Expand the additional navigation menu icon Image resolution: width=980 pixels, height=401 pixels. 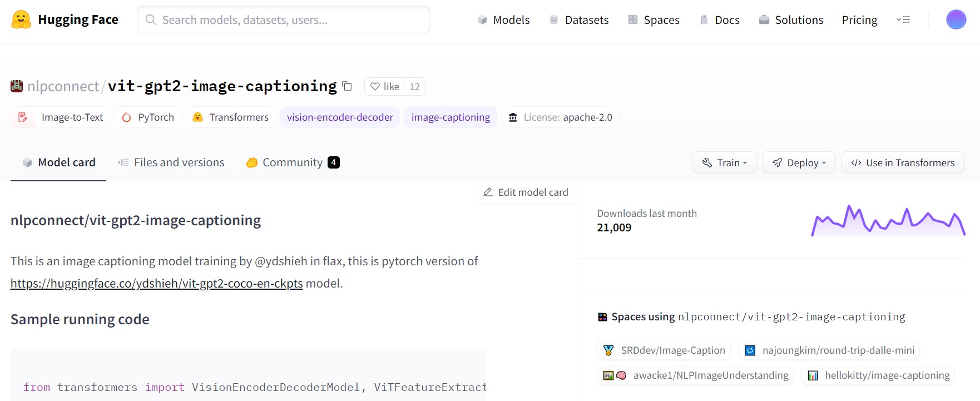coord(903,19)
